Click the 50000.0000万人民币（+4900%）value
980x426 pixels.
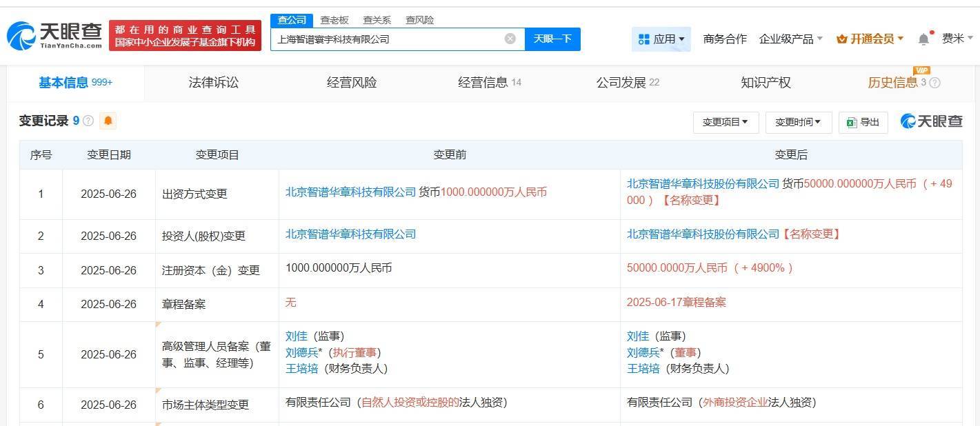coord(710,268)
